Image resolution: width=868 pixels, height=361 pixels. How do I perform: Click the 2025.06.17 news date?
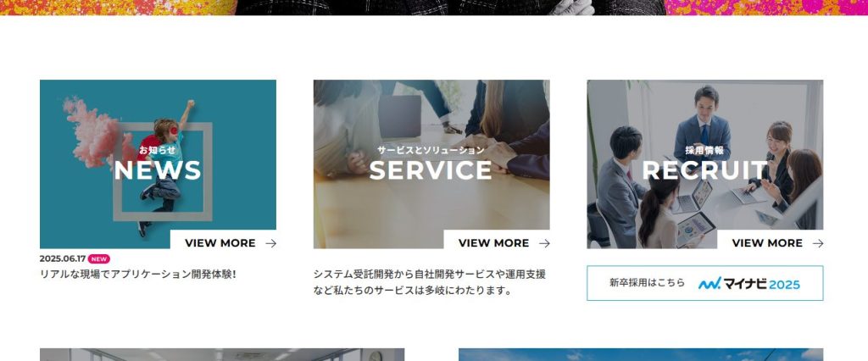63,258
